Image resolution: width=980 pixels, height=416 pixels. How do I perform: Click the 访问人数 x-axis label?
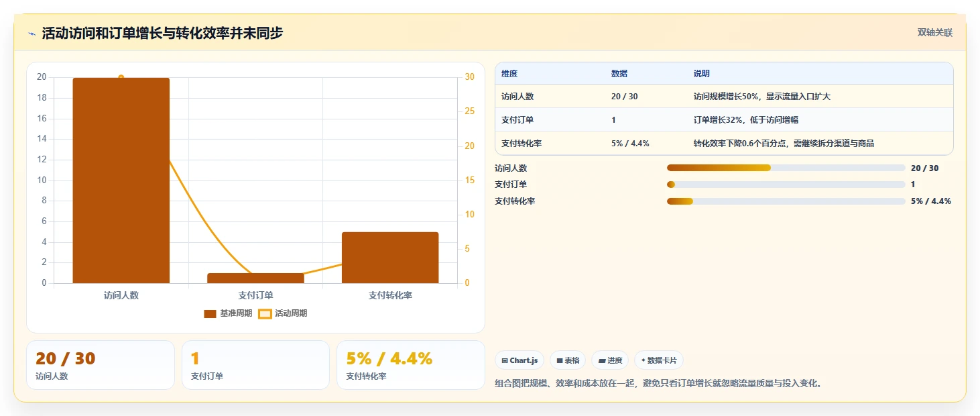[121, 295]
